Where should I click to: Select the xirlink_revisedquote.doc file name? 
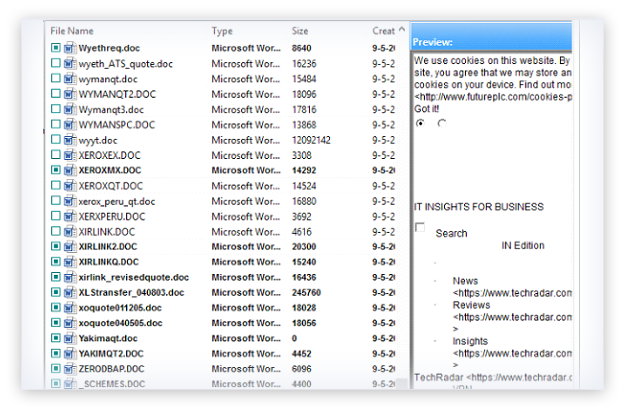pyautogui.click(x=134, y=277)
